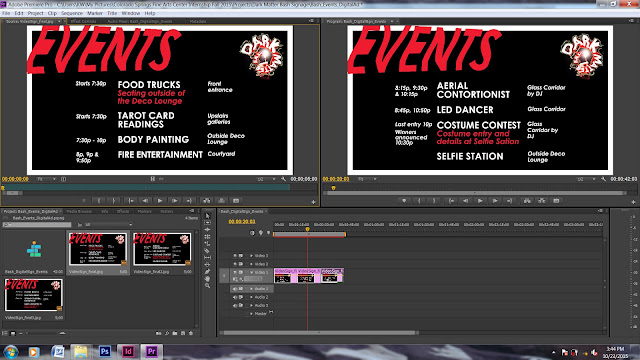The width and height of the screenshot is (640, 360).
Task: Mute the Audio 2 track speaker
Action: [x=235, y=297]
